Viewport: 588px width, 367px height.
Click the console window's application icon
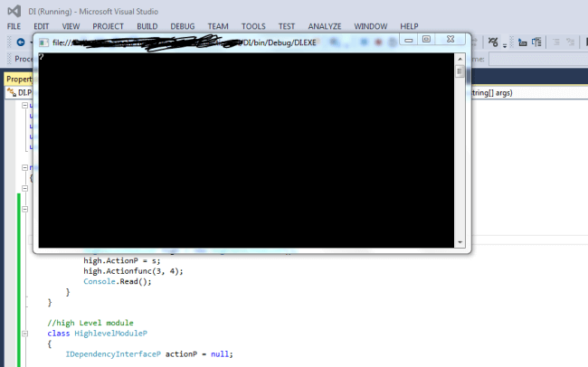(43, 42)
